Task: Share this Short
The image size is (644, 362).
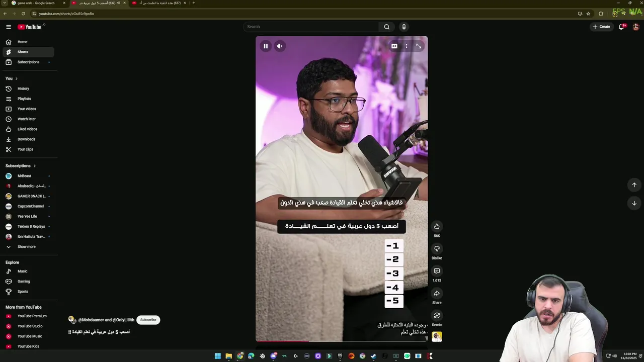Action: tap(437, 293)
